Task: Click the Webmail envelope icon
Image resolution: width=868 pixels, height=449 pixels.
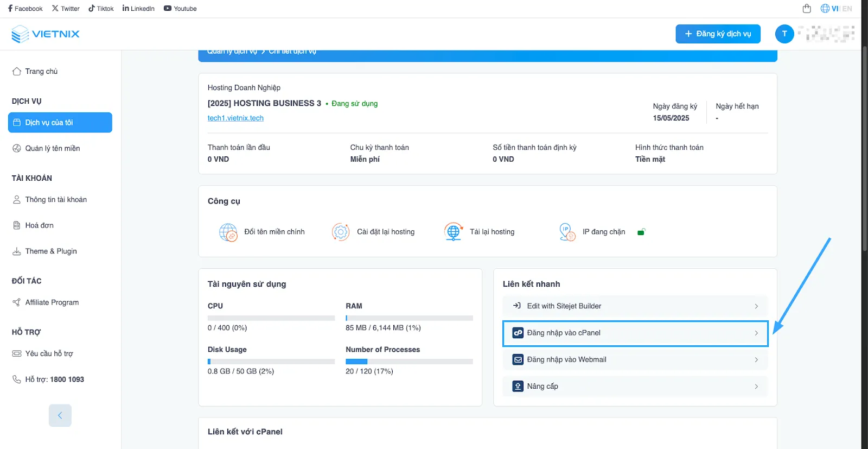Action: pos(518,359)
